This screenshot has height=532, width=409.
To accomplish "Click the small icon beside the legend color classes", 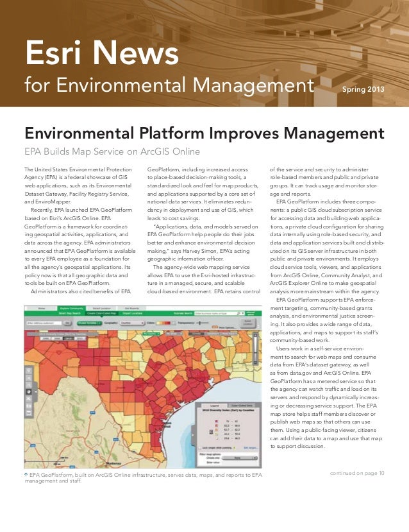I will [x=211, y=432].
